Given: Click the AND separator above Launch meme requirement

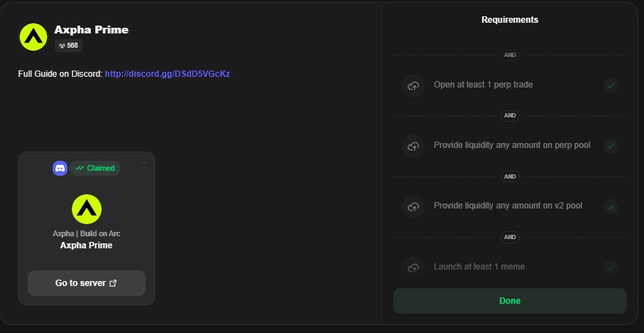Looking at the screenshot, I should (x=510, y=237).
